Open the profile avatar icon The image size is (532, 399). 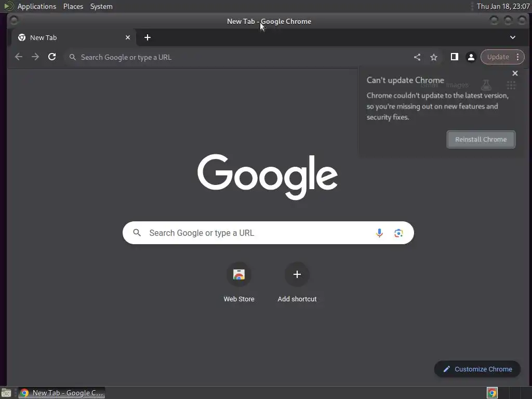pyautogui.click(x=471, y=57)
